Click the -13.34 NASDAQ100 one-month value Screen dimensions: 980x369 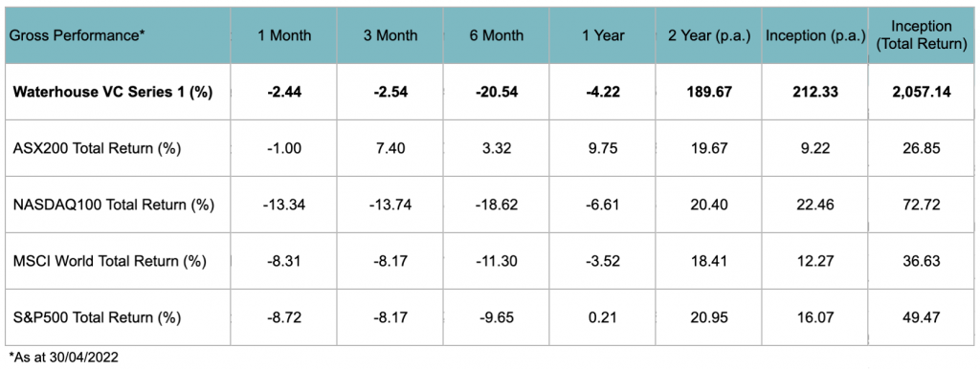point(284,205)
